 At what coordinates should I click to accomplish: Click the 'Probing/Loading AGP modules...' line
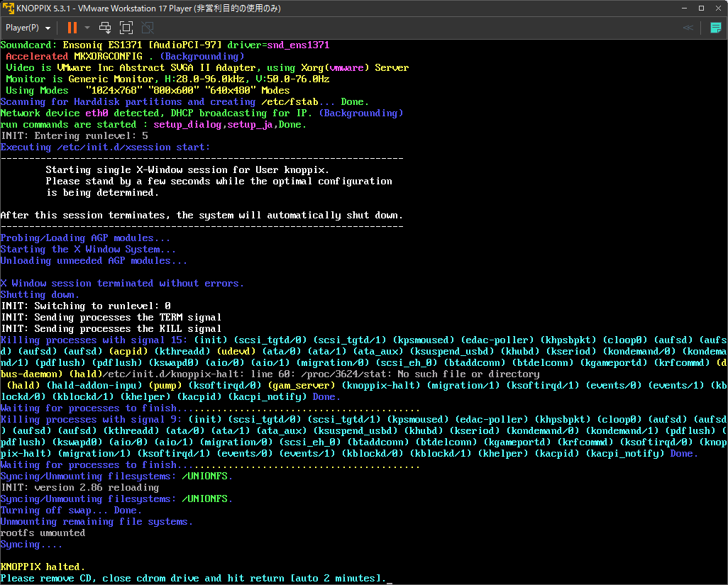tap(85, 238)
